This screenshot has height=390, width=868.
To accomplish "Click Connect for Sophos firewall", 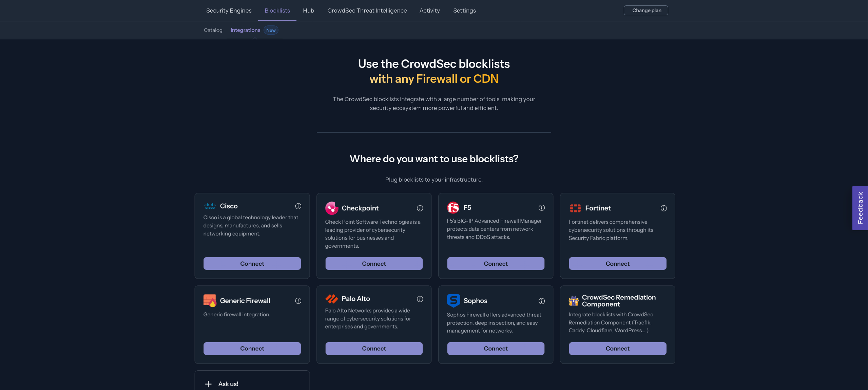I will (496, 349).
